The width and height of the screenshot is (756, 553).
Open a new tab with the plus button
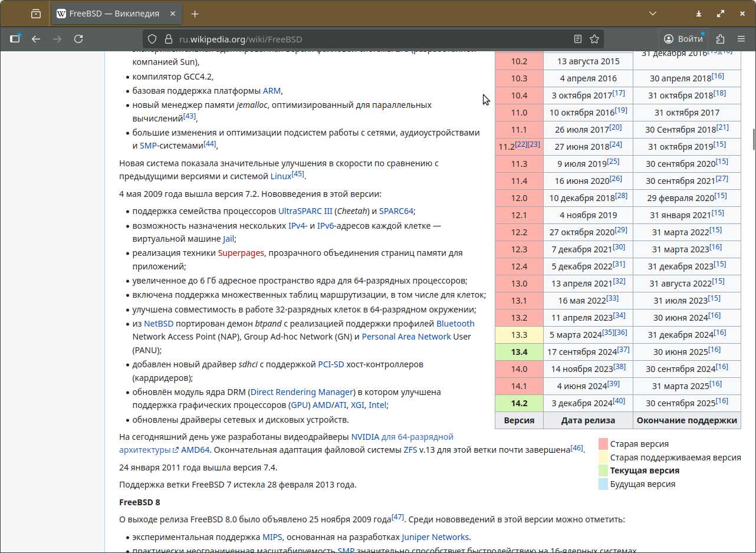(195, 14)
